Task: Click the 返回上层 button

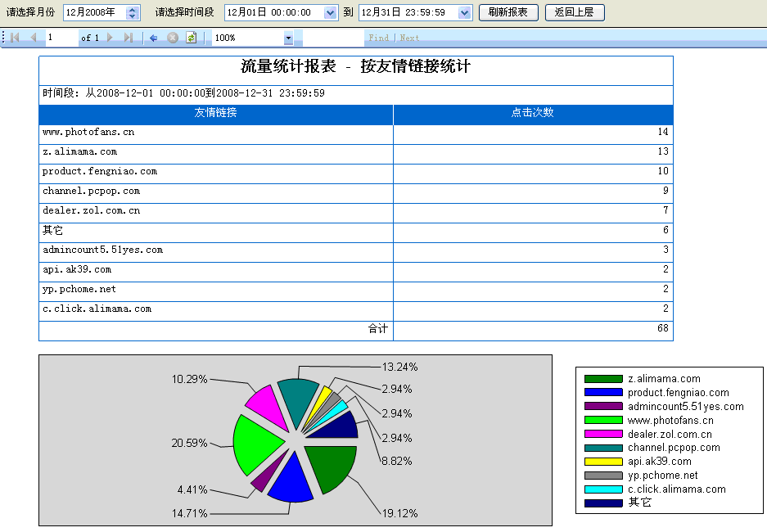Action: coord(574,12)
